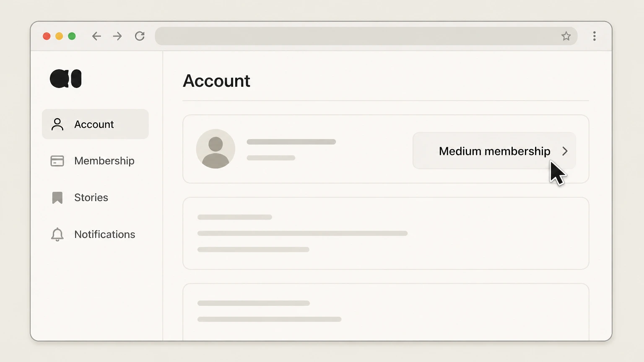Close the window with the red button
The height and width of the screenshot is (362, 644).
click(47, 36)
